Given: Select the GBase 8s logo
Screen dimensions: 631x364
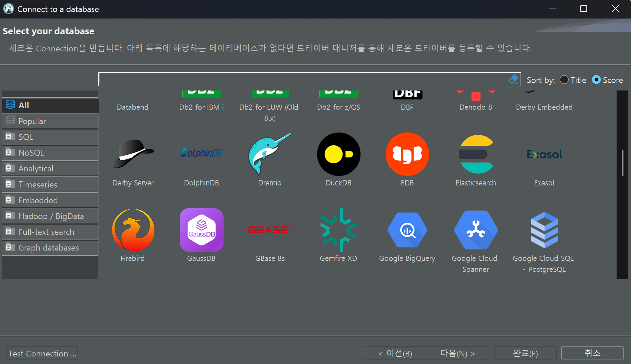Looking at the screenshot, I should (x=270, y=229).
